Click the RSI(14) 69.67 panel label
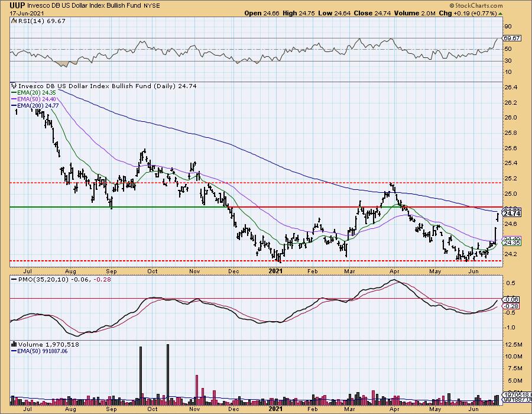This screenshot has height=414, width=532. tap(41, 21)
